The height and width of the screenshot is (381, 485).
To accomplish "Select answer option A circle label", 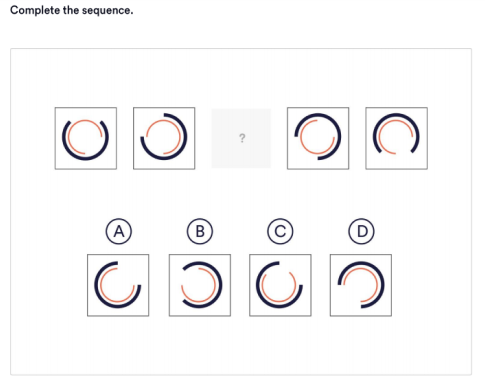I will click(119, 231).
